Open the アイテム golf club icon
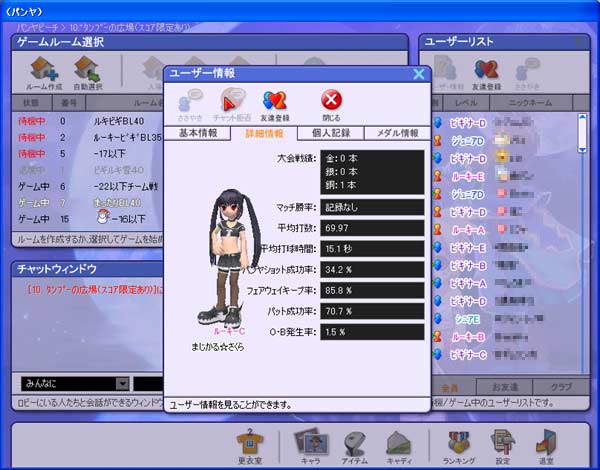The width and height of the screenshot is (600, 470). (x=354, y=442)
